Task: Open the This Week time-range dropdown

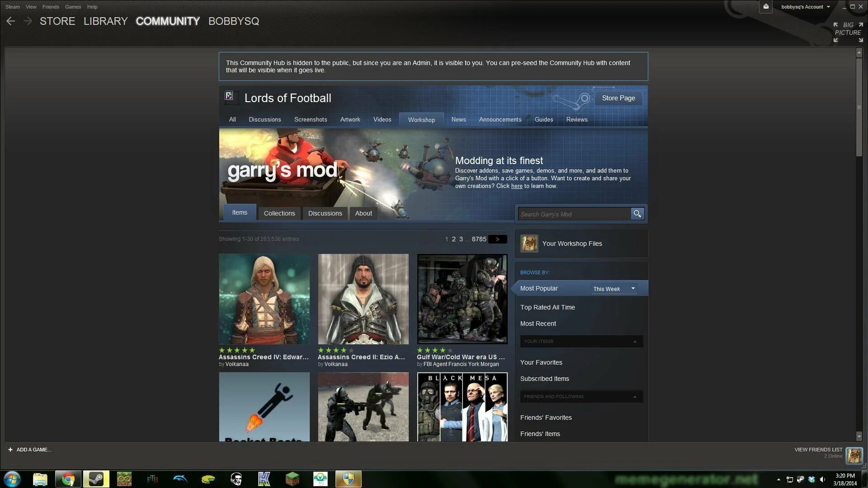Action: (x=614, y=289)
